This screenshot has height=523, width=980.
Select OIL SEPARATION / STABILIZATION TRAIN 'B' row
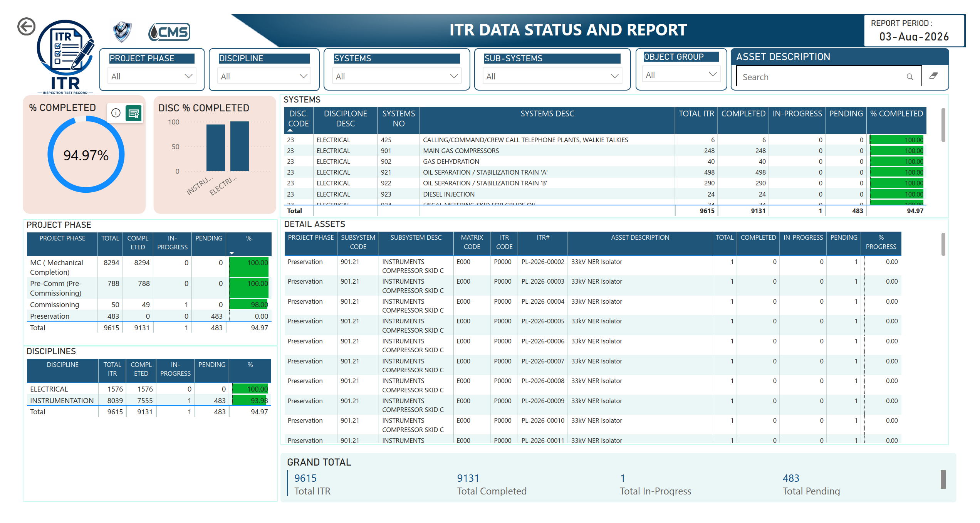tap(605, 183)
